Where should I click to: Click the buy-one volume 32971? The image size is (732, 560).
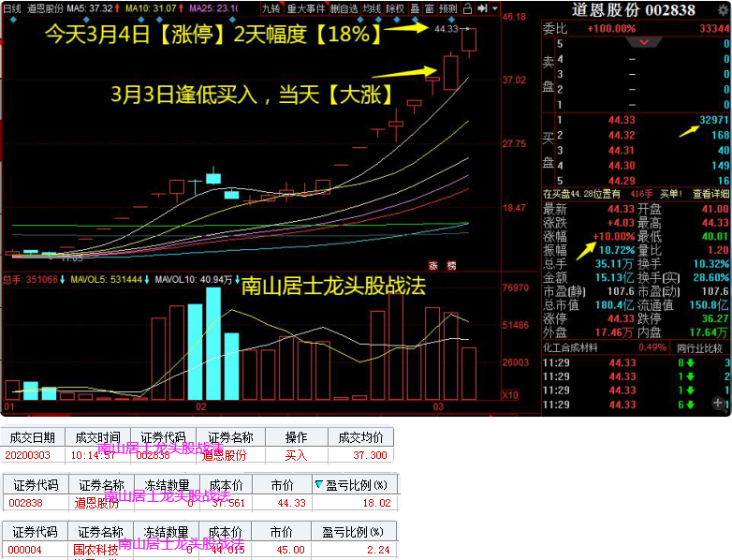714,120
